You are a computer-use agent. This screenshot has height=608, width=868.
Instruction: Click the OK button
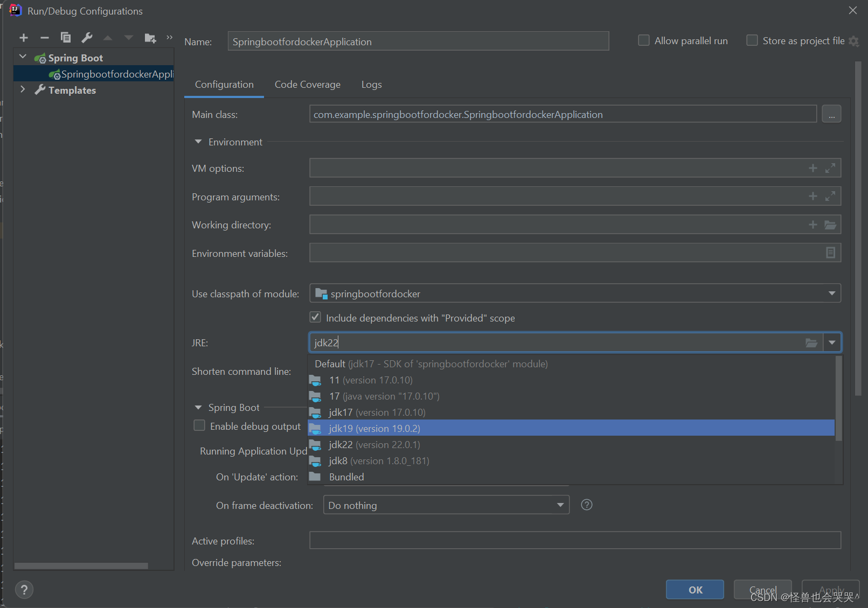(x=695, y=590)
